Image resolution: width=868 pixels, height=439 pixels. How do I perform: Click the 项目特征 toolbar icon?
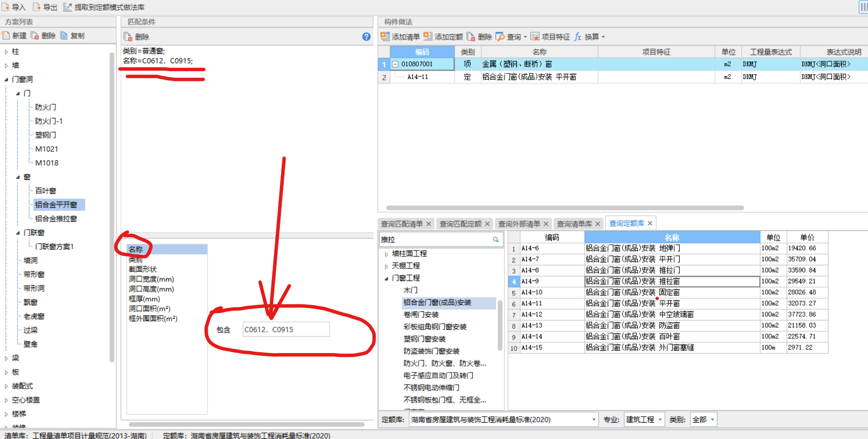535,36
